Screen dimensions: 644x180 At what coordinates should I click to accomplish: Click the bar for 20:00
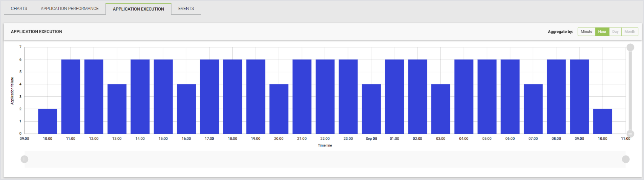click(279, 109)
